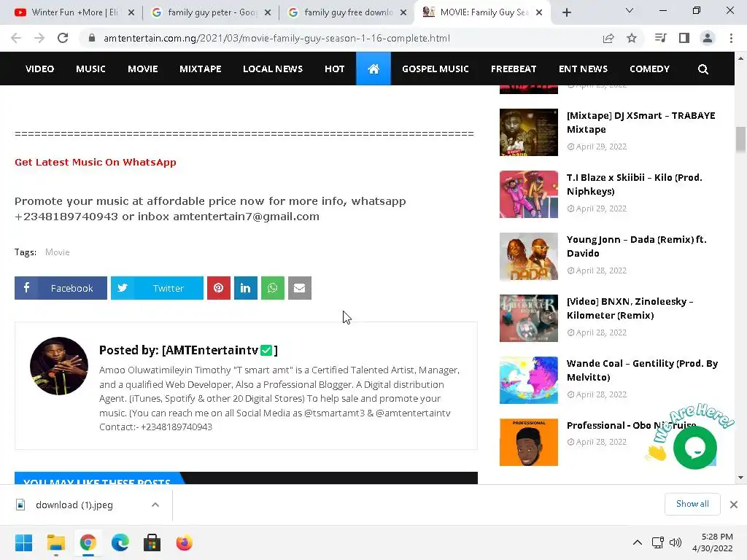
Task: Click the author profile picture
Action: pyautogui.click(x=59, y=366)
